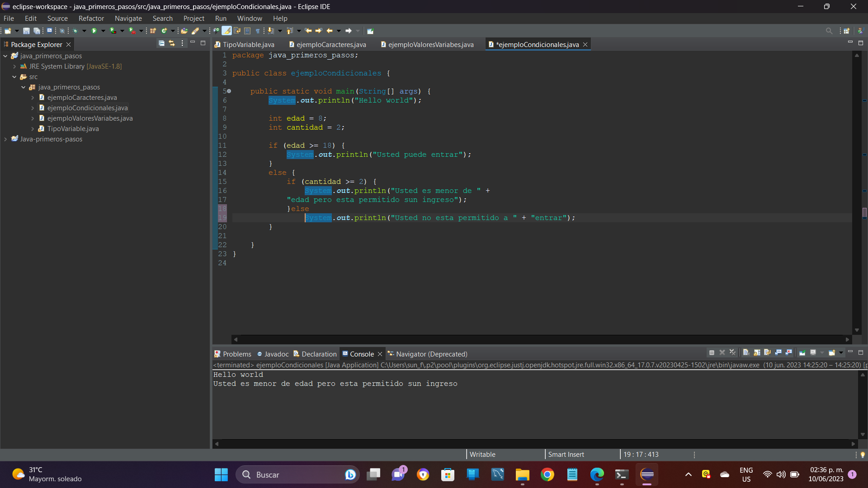The width and height of the screenshot is (868, 488).
Task: Collapse the src folder node
Action: click(14, 77)
